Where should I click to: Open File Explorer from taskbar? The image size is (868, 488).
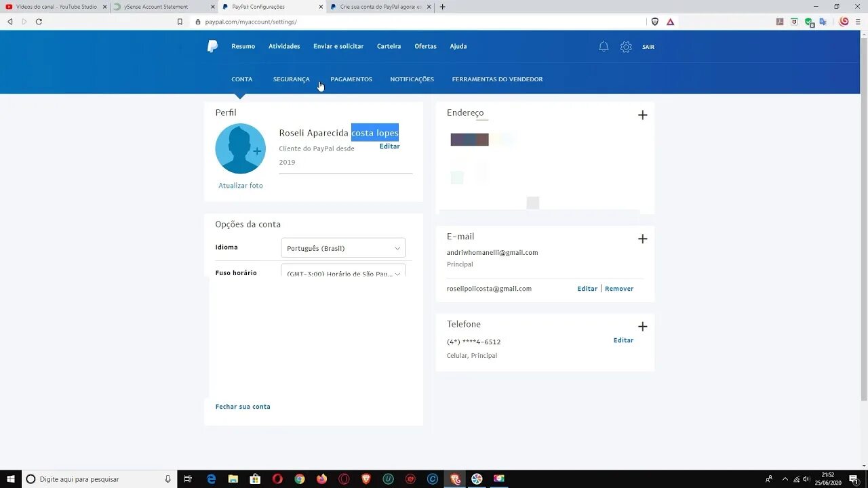(233, 479)
